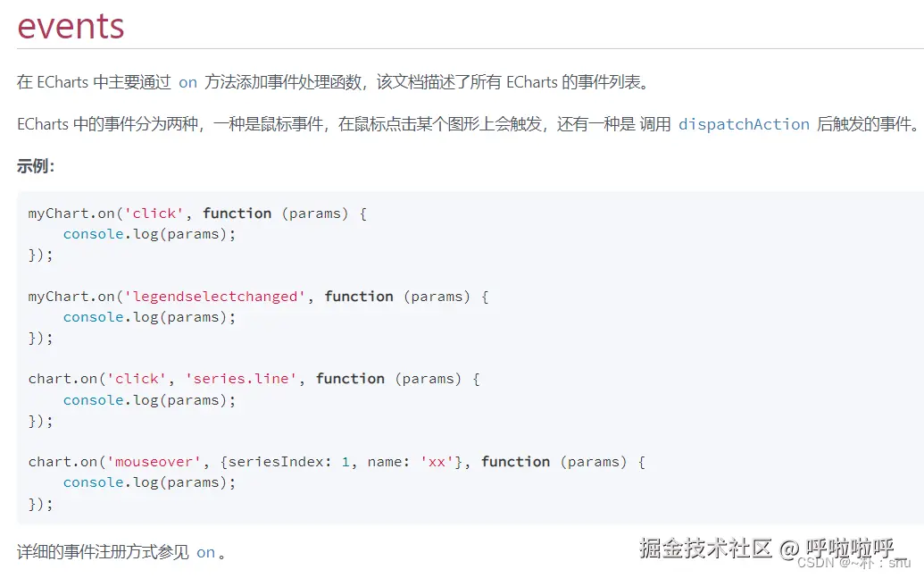Click "ECharts 的事件列表" in the first paragraph
The height and width of the screenshot is (578, 924).
pos(573,82)
